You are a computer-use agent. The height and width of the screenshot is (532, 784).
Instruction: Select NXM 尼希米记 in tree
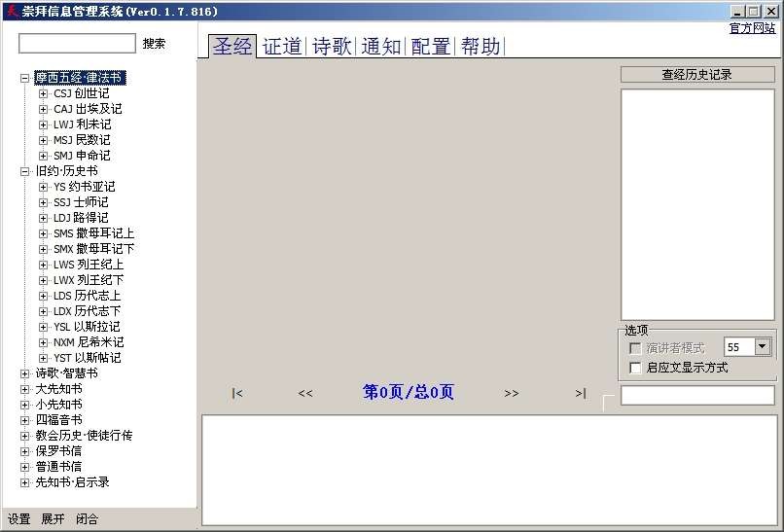point(89,342)
